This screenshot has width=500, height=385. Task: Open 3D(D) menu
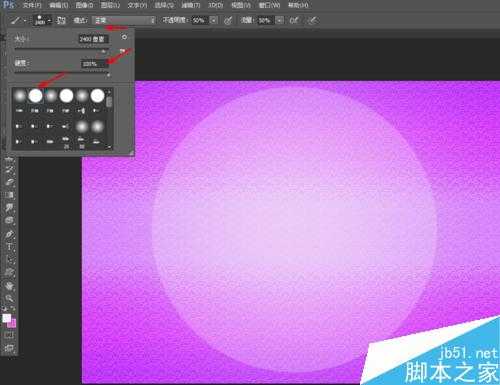point(216,5)
